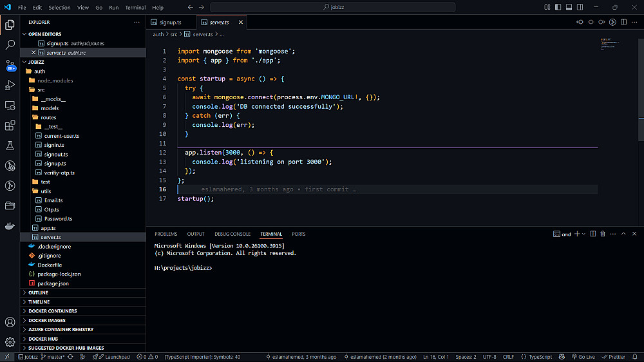
Task: Kill terminal with the trash icon
Action: click(603, 234)
